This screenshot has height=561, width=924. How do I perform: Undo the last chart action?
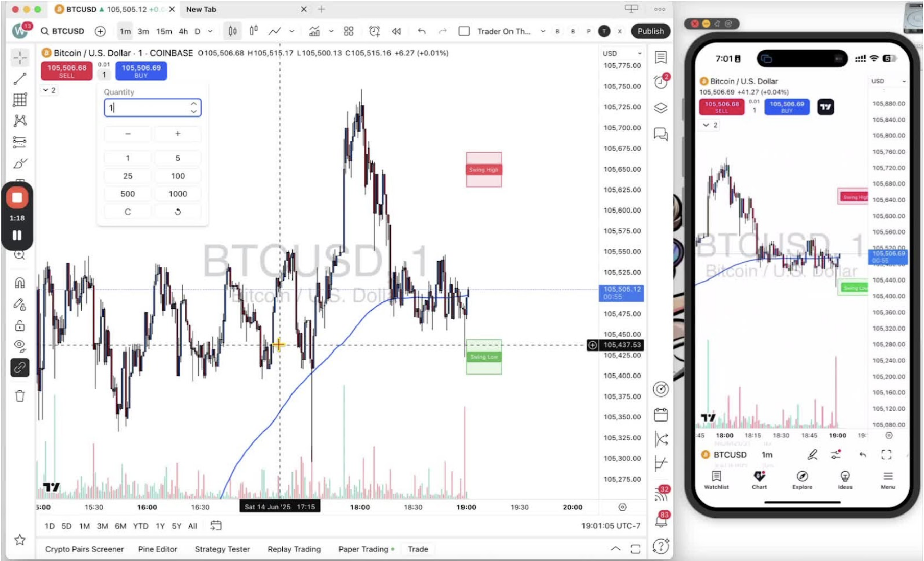tap(422, 31)
